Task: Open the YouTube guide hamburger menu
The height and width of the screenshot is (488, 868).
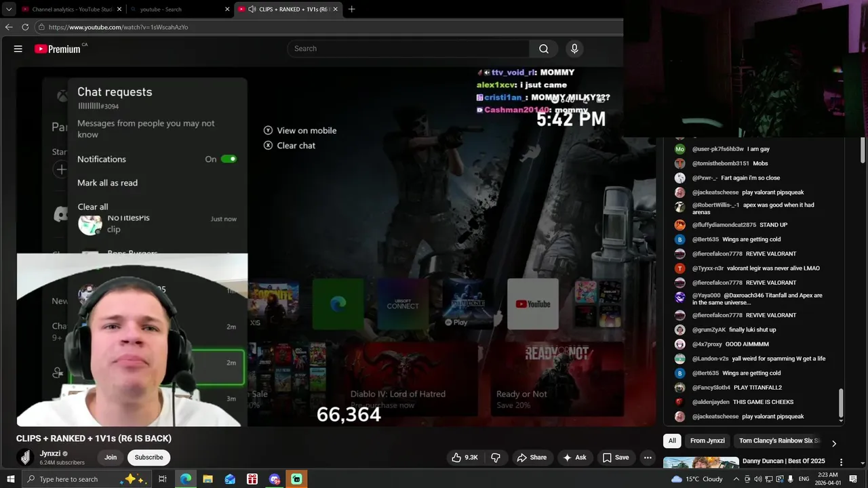Action: coord(18,49)
